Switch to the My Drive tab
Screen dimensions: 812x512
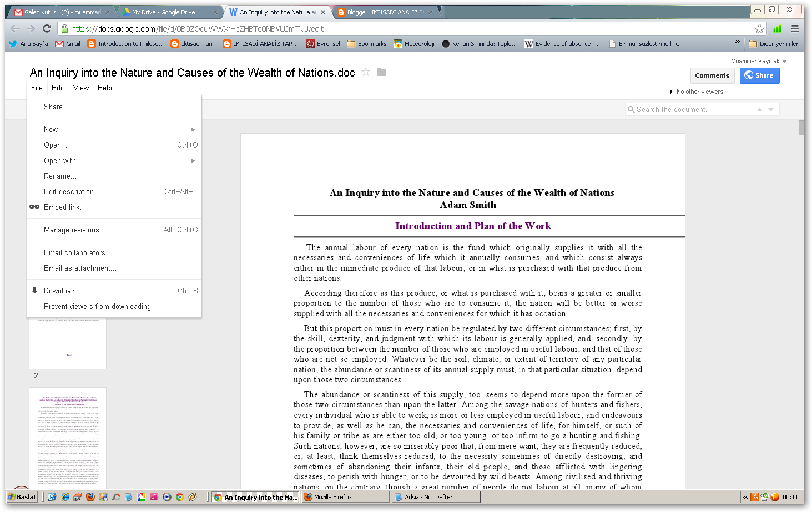(168, 12)
